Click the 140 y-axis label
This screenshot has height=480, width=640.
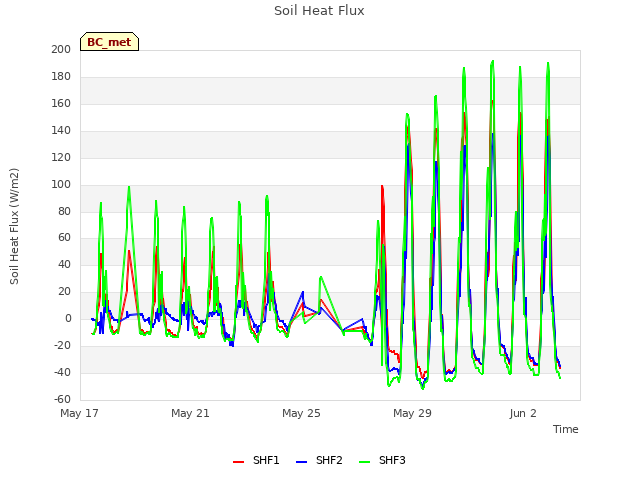(61, 130)
